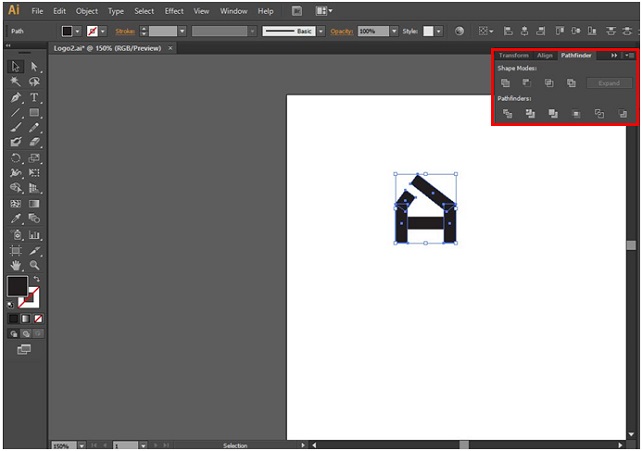The image size is (642, 451).
Task: Reset default fill and stroke
Action: pos(10,305)
